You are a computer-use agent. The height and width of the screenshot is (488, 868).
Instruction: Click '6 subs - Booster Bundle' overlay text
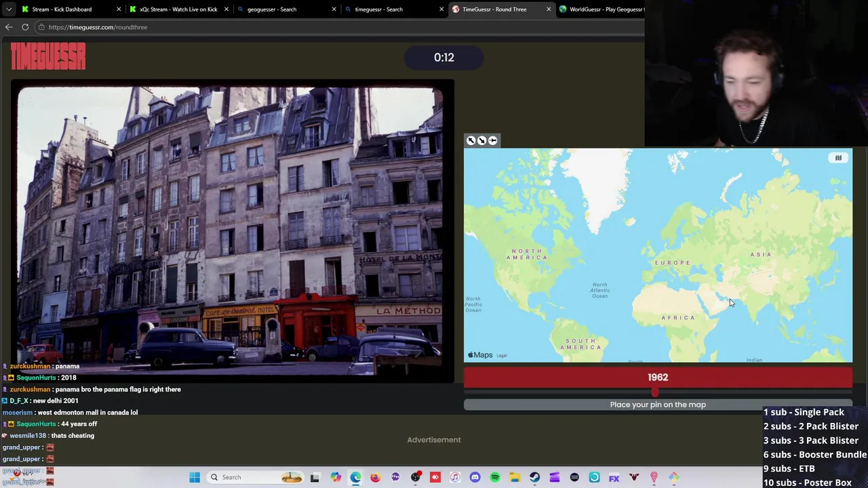(815, 455)
